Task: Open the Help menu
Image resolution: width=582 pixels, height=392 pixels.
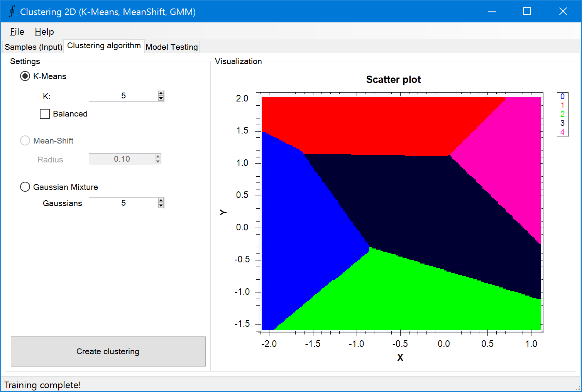Action: tap(44, 32)
